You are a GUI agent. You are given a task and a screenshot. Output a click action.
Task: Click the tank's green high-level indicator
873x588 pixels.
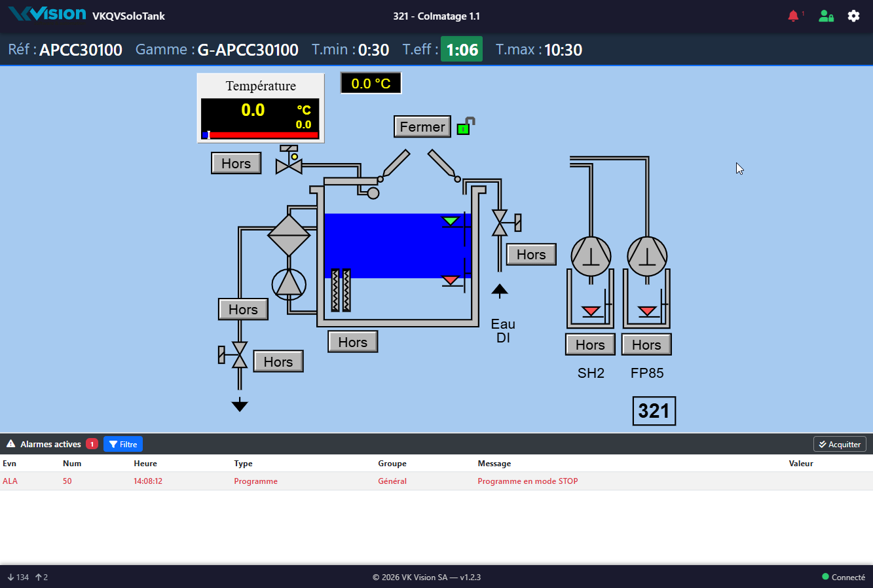click(451, 221)
